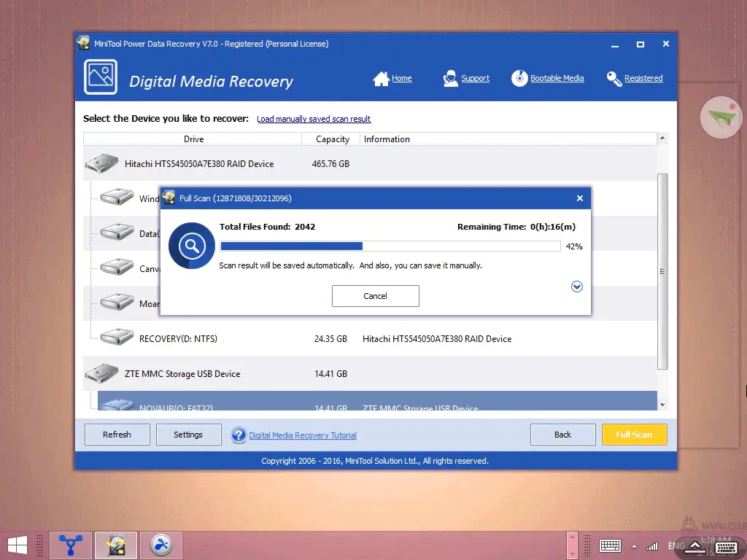Click the blue question mark help icon
The width and height of the screenshot is (747, 560).
(239, 435)
